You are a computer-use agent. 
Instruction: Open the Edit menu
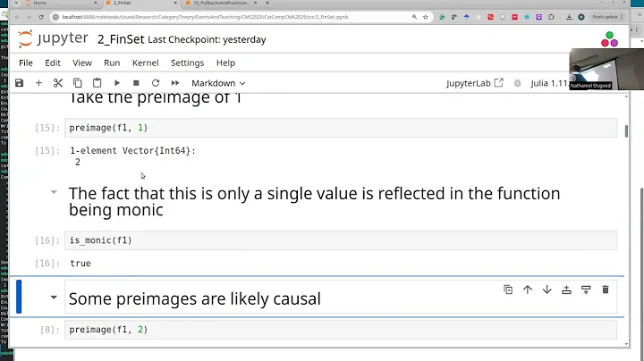point(53,63)
